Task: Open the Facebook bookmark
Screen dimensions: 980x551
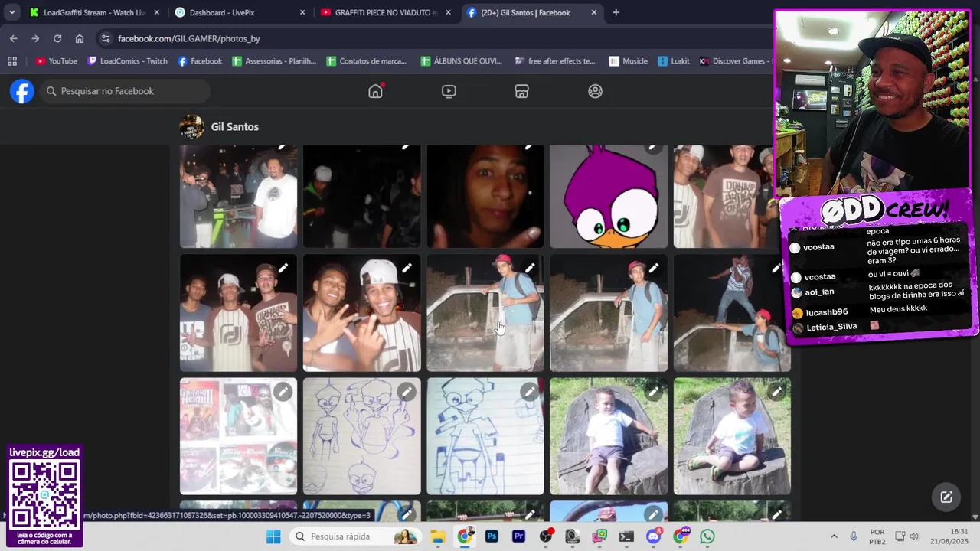Action: (x=200, y=61)
